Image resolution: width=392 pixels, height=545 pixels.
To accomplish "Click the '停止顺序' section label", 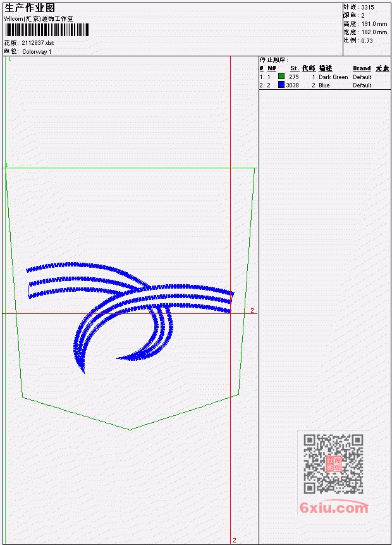I will tap(274, 60).
